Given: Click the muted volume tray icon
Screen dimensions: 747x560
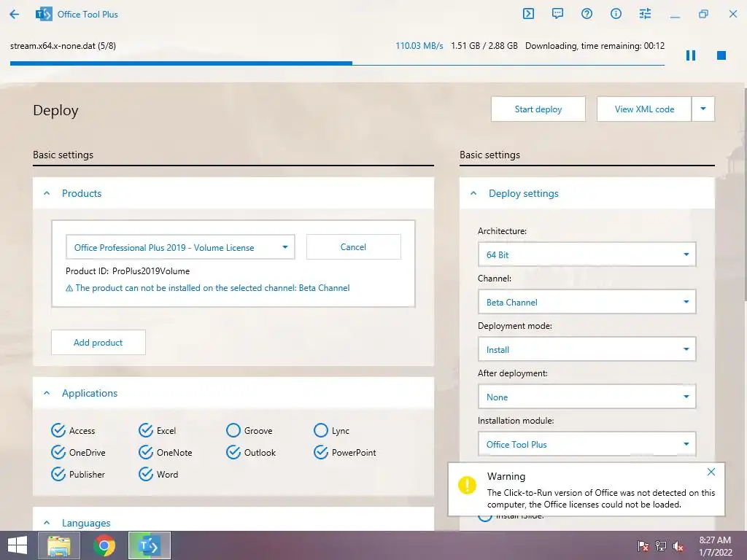Looking at the screenshot, I should 678,546.
